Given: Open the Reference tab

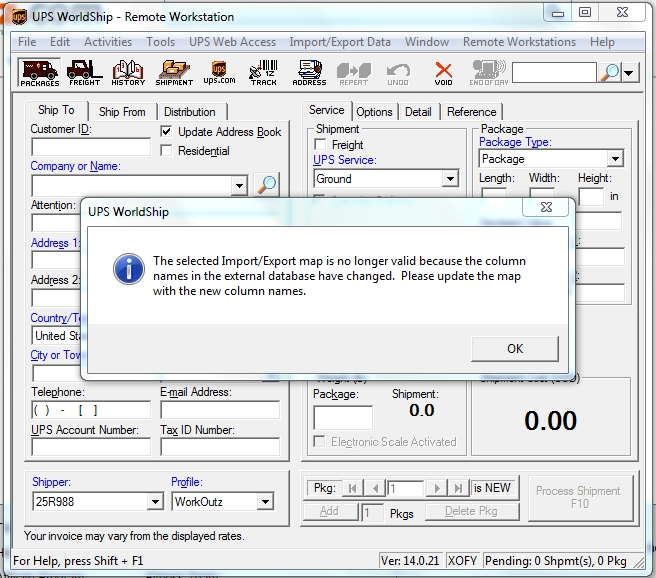Looking at the screenshot, I should point(472,112).
